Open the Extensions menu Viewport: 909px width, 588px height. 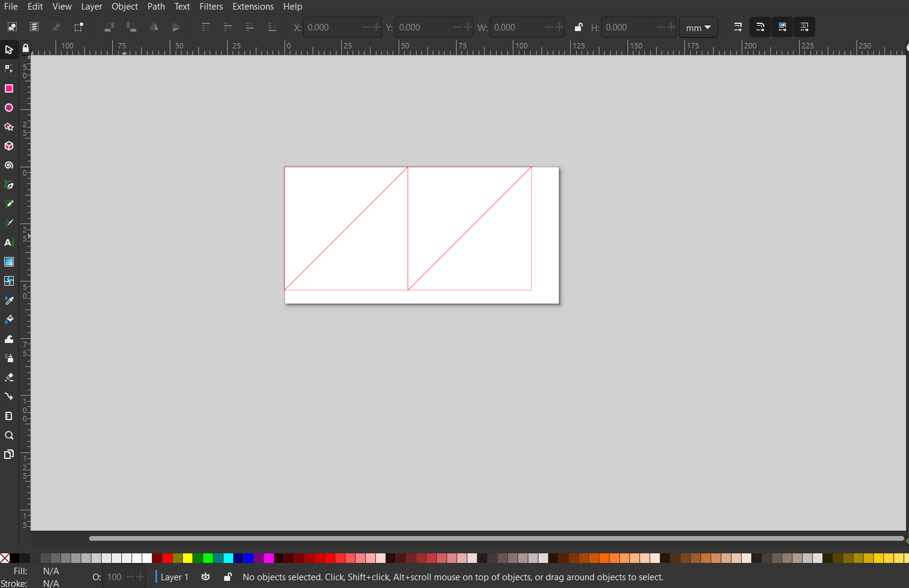253,7
